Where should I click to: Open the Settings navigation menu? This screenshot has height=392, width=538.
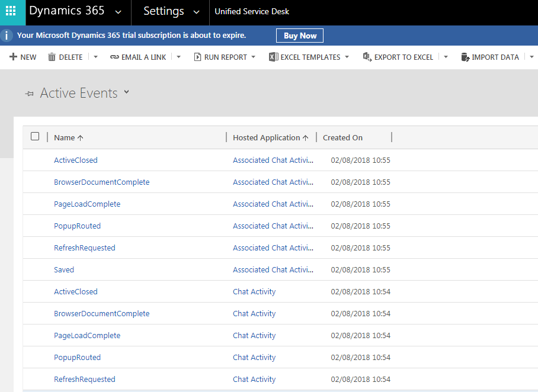pos(164,11)
